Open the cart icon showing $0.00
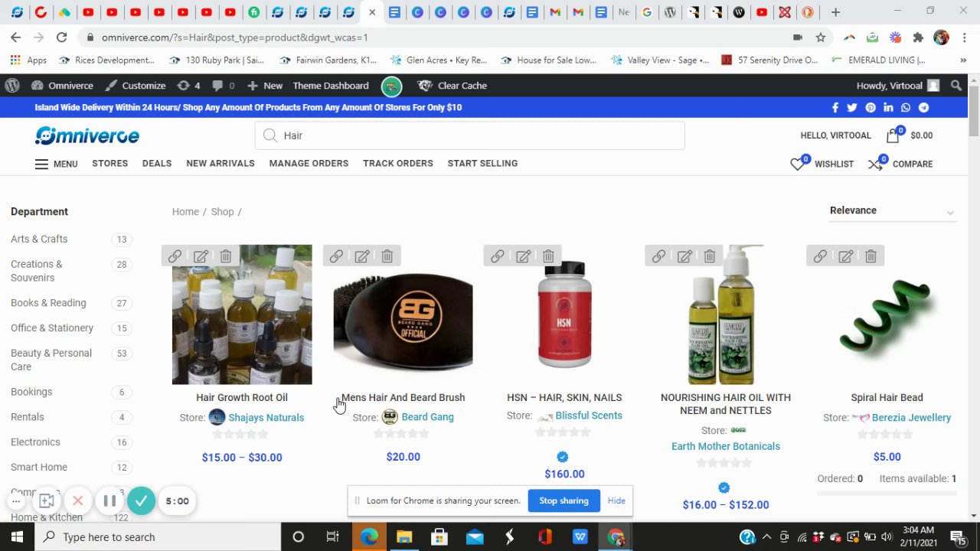Viewport: 980px width, 551px height. point(893,135)
